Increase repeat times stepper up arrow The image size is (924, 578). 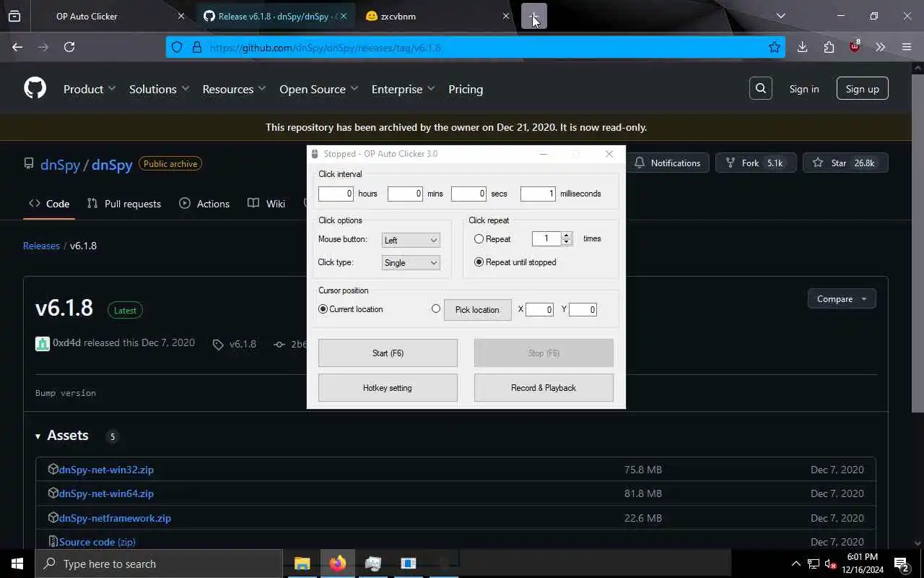pyautogui.click(x=567, y=235)
